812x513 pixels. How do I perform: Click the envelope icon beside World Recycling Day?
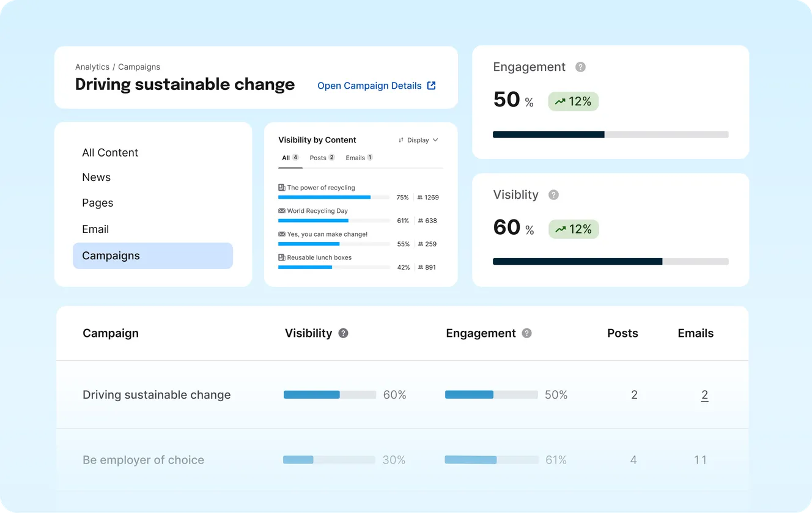pos(282,211)
